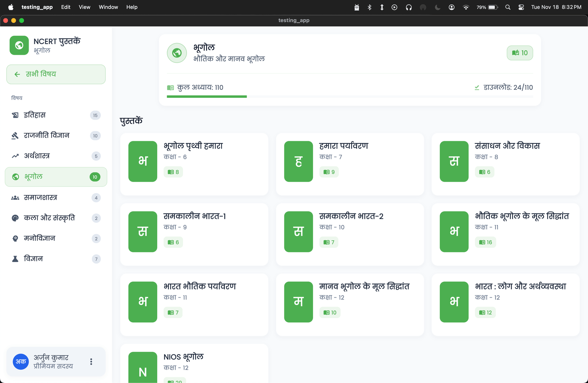Select राजनीति विज्ञान subject
This screenshot has width=588, height=383.
[x=56, y=136]
